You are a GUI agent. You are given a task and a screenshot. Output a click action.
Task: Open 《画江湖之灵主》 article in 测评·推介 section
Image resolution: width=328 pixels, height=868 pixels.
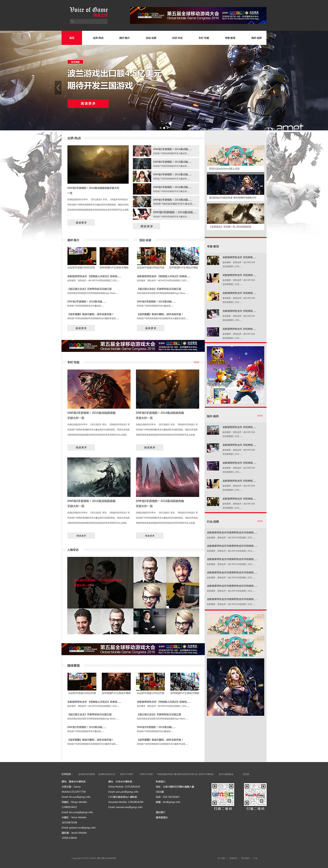click(x=90, y=289)
